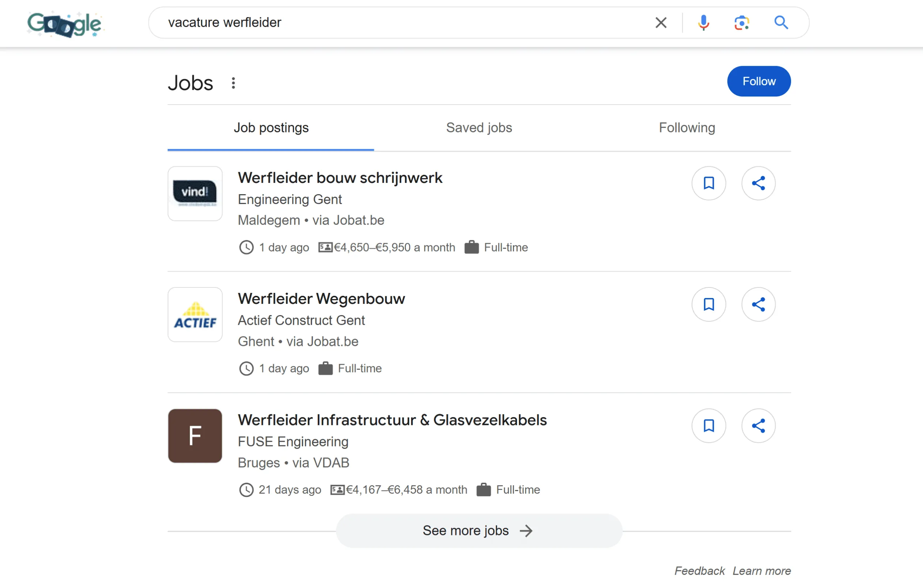923x588 pixels.
Task: Share the Werfleider bouw schrijnwerk job
Action: coord(758,183)
